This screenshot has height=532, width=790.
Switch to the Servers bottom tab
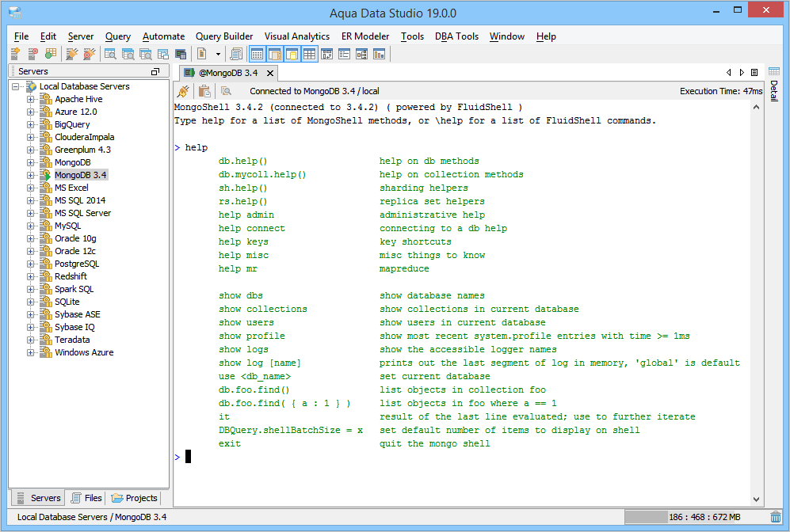point(39,498)
